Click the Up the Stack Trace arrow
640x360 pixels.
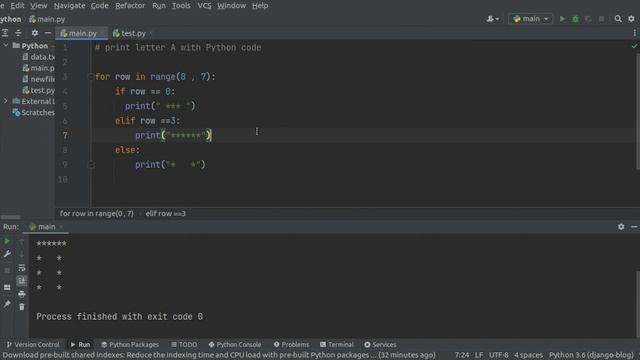pos(22,241)
